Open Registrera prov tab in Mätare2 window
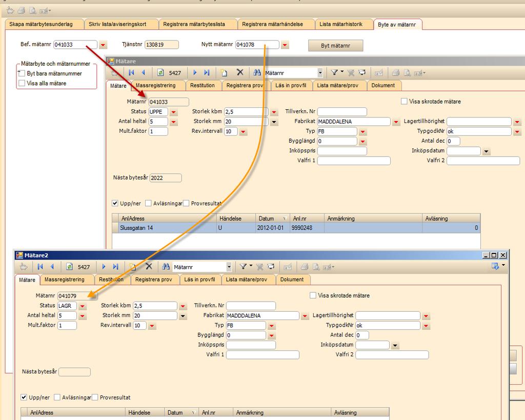This screenshot has height=420, width=525. 155,279
